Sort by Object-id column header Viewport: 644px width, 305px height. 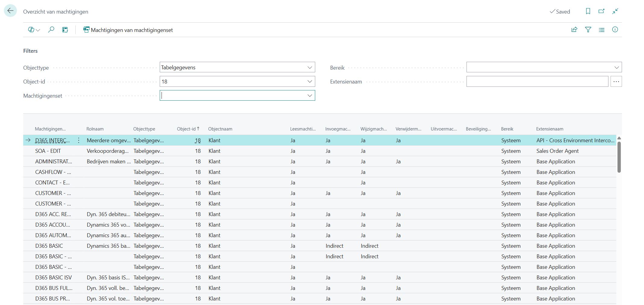coord(188,129)
